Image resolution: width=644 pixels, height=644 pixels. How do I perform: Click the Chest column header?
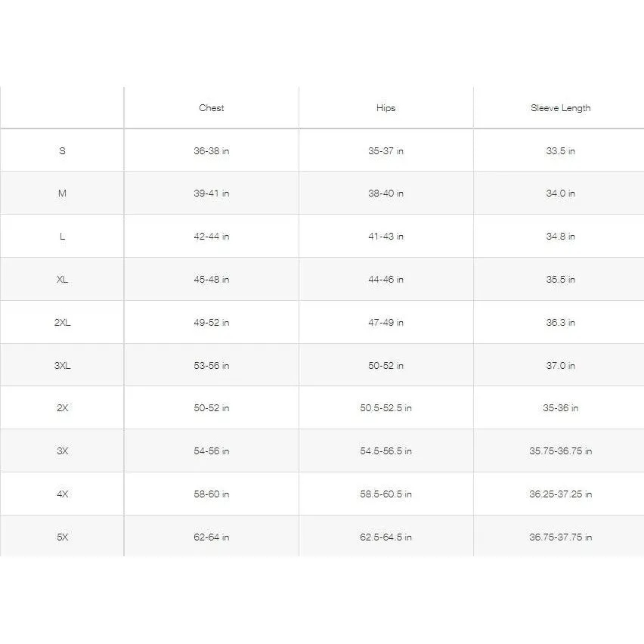click(212, 108)
